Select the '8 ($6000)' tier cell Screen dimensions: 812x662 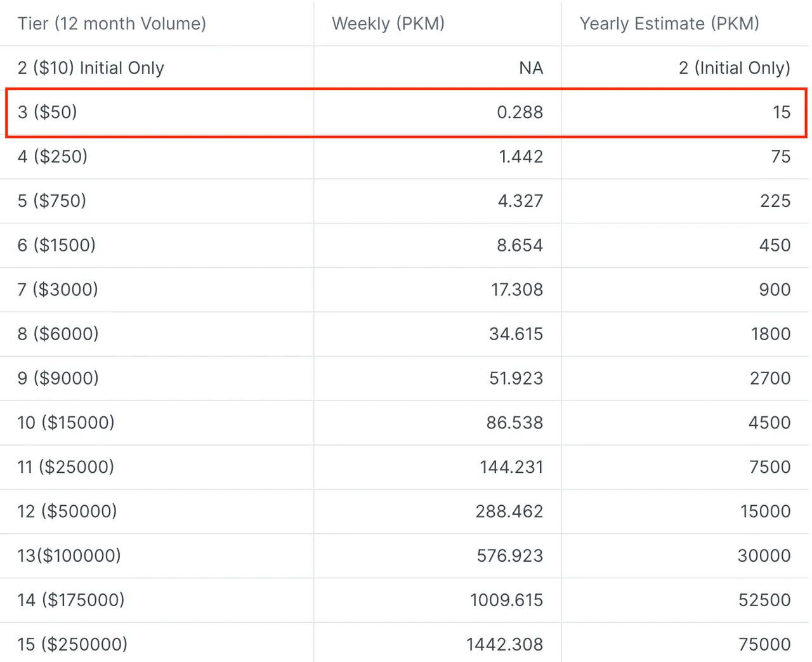click(x=58, y=334)
